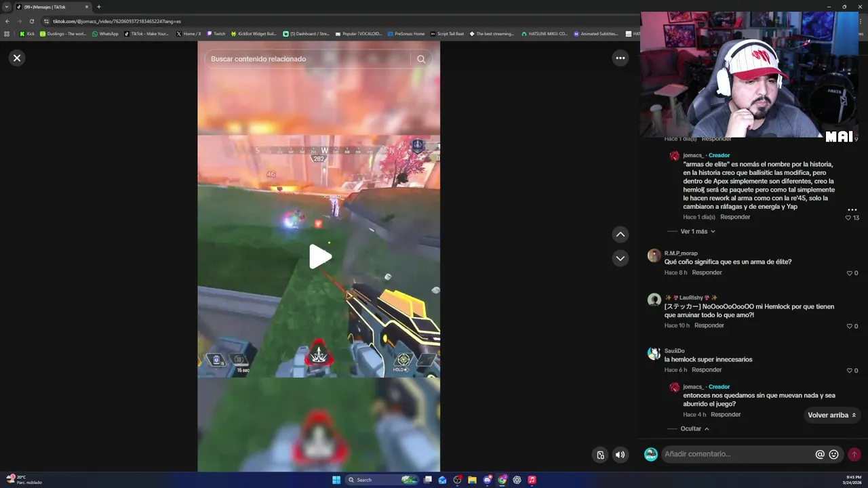Open the KickBot Widget Builder bookmark
Screen dimensions: 868x488
(254, 34)
